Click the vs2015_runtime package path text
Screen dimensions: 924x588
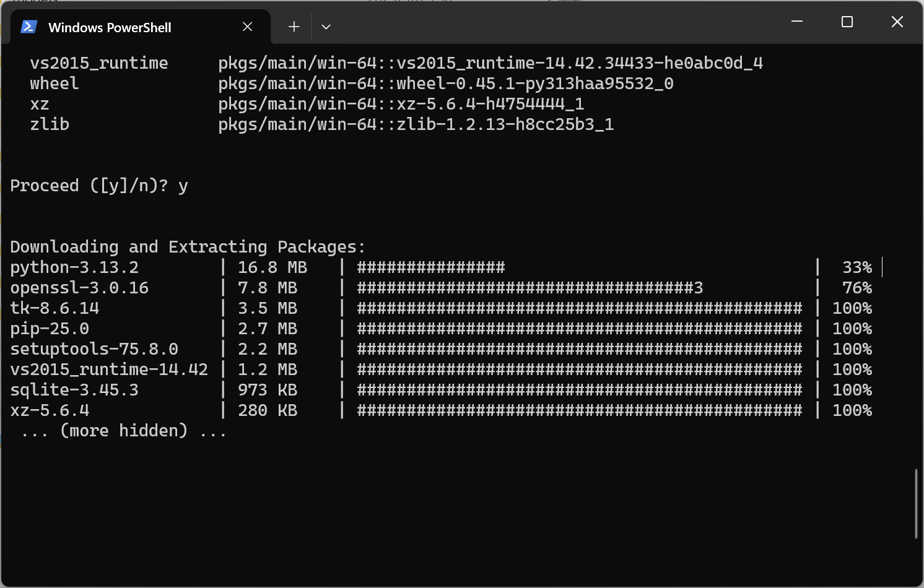[x=490, y=63]
